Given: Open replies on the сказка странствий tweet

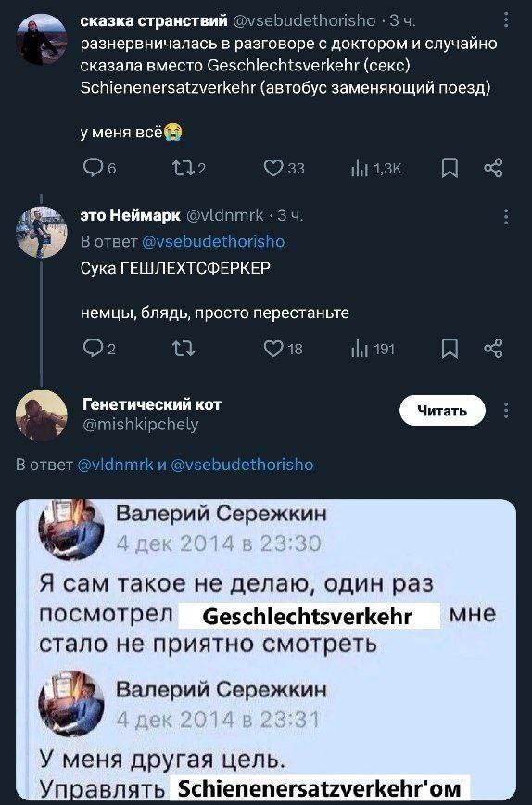Looking at the screenshot, I should [x=99, y=168].
